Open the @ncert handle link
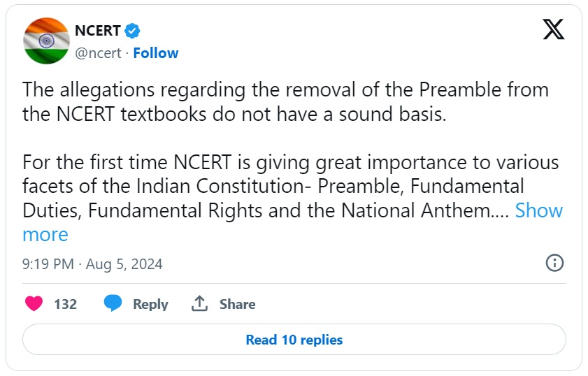The width and height of the screenshot is (588, 376). pyautogui.click(x=97, y=53)
